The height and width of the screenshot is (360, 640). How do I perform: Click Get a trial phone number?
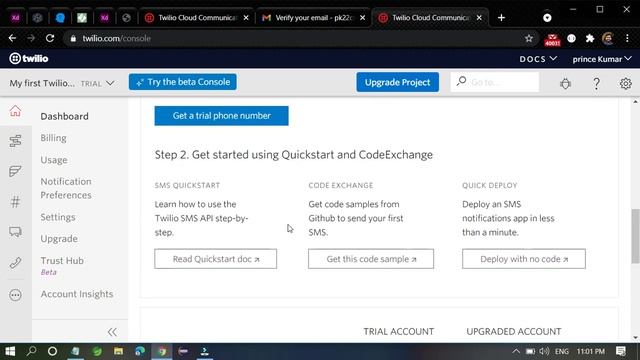pyautogui.click(x=222, y=116)
